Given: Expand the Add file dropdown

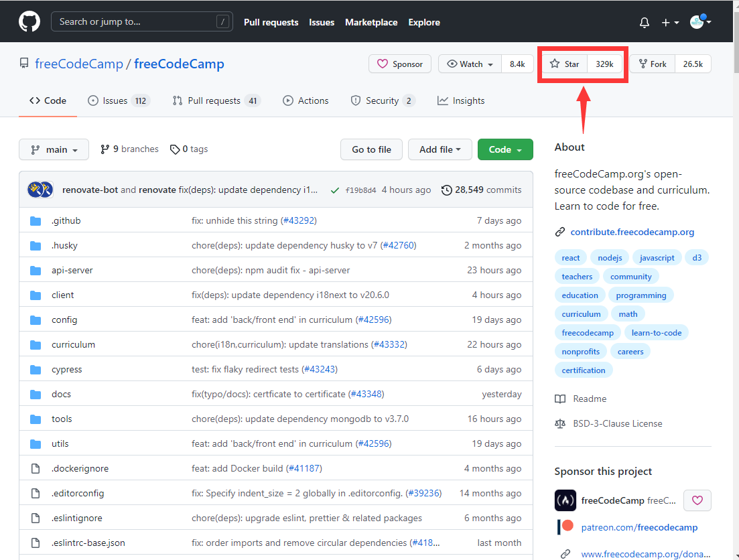Looking at the screenshot, I should point(440,149).
